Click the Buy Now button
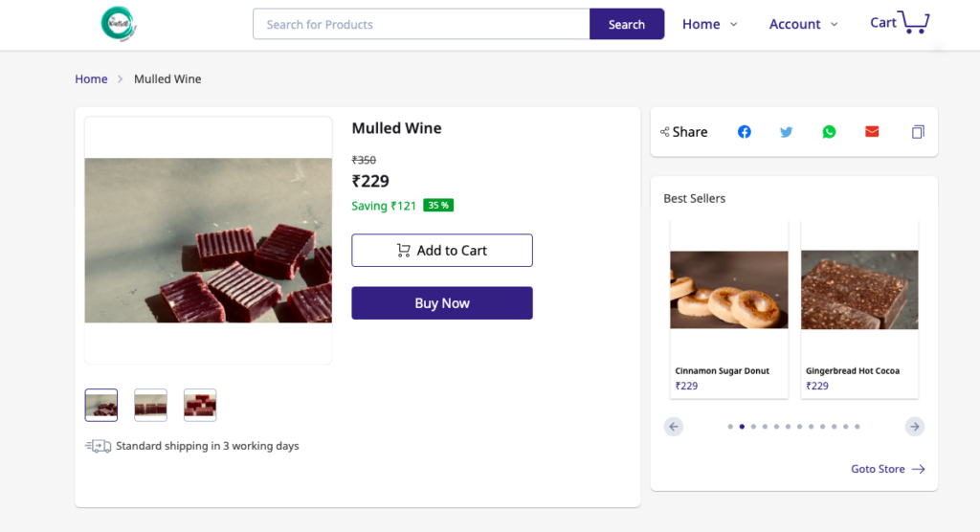Screen dimensions: 980x532 (x=442, y=303)
